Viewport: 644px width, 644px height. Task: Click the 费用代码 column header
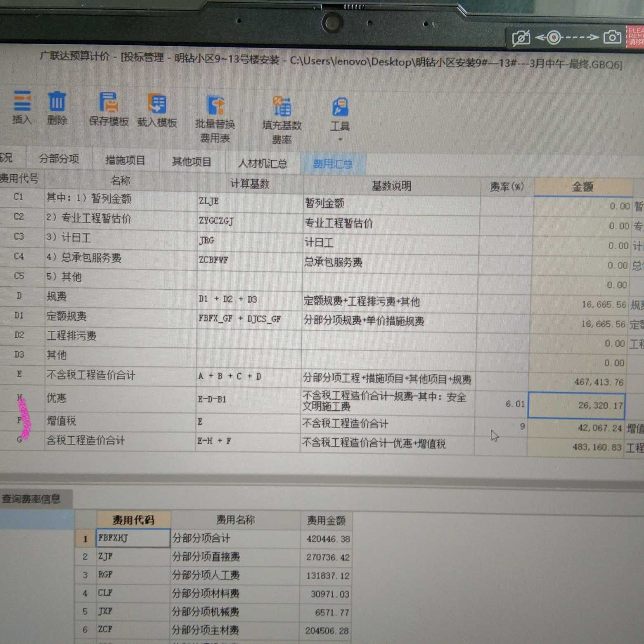[x=133, y=519]
